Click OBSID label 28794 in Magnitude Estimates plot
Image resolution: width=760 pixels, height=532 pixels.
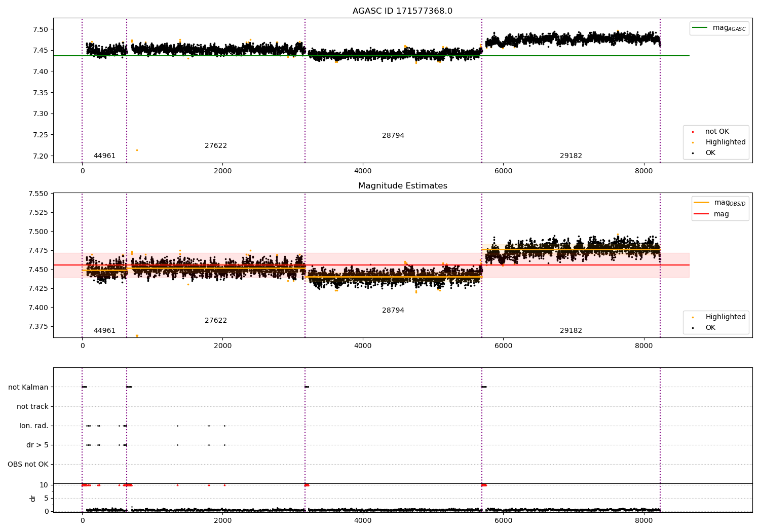click(x=393, y=311)
